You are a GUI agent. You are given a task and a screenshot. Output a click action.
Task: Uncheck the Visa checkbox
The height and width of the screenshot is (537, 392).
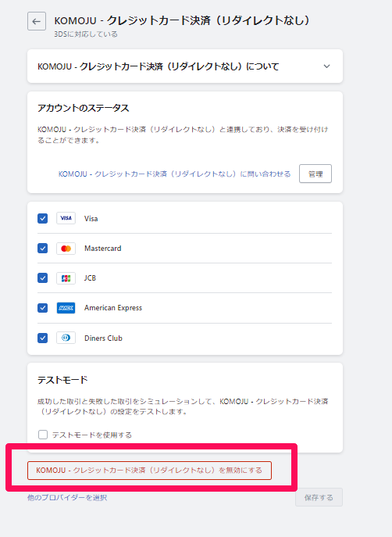coord(43,218)
